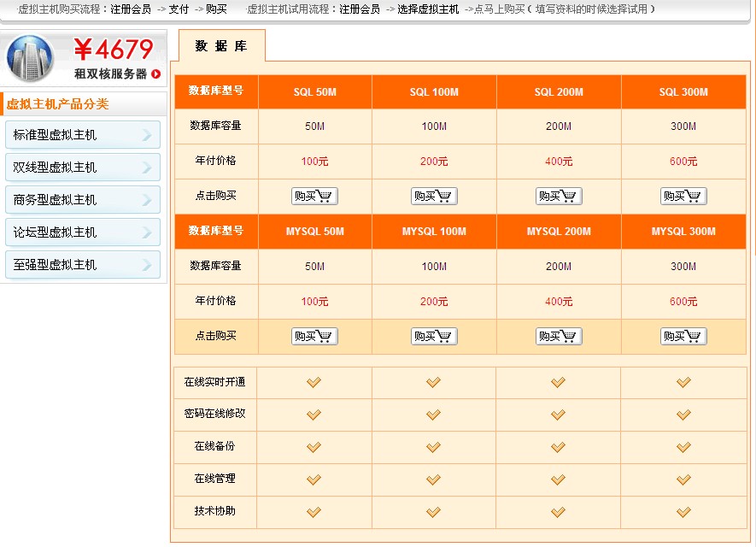This screenshot has width=756, height=547.
Task: Click the 400元 price under MYSQL 200M
Action: click(x=559, y=302)
